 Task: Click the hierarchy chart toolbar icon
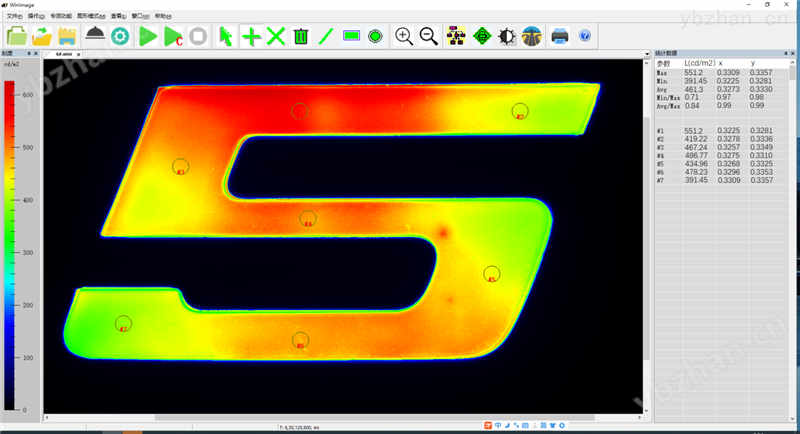[x=456, y=36]
